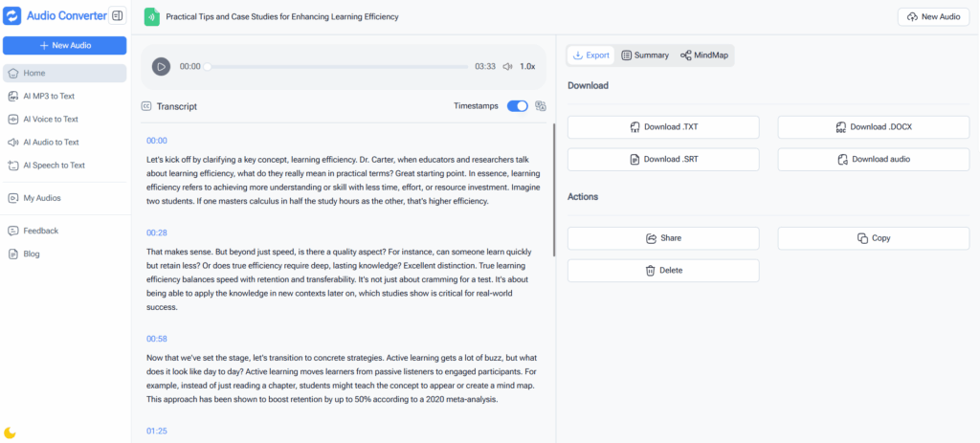Jump to the 01:25 timestamp
This screenshot has height=443, width=980.
click(157, 432)
